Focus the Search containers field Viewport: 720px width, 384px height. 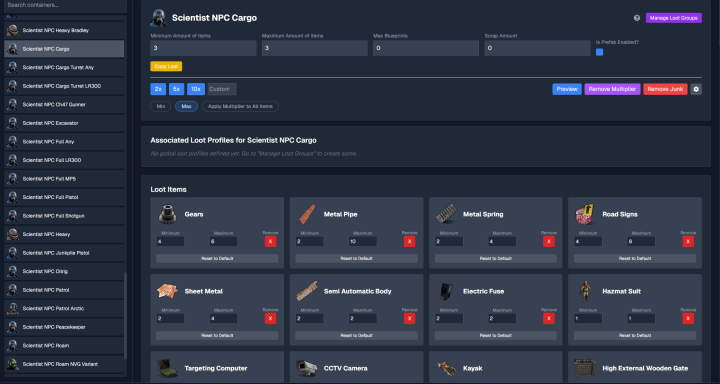(x=65, y=6)
